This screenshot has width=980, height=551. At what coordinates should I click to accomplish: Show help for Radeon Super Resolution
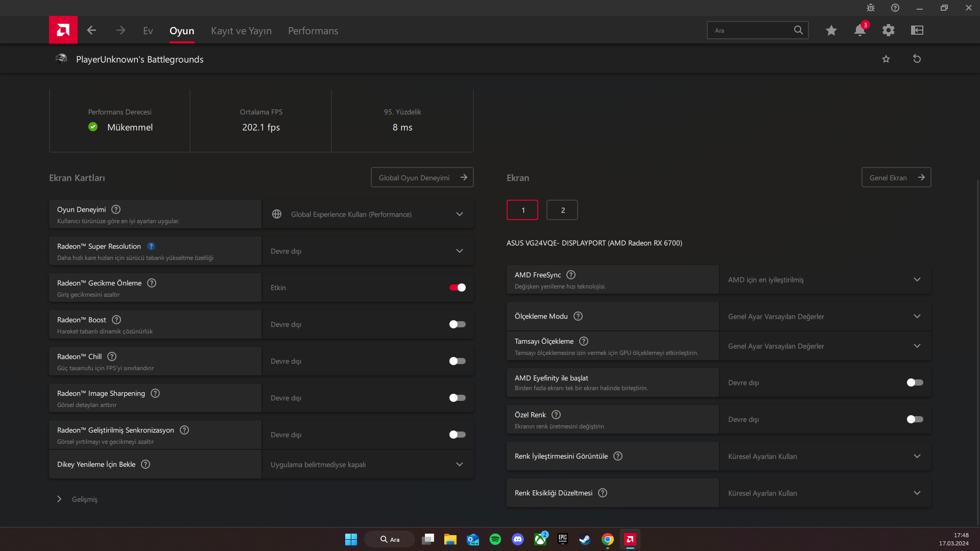pyautogui.click(x=151, y=246)
